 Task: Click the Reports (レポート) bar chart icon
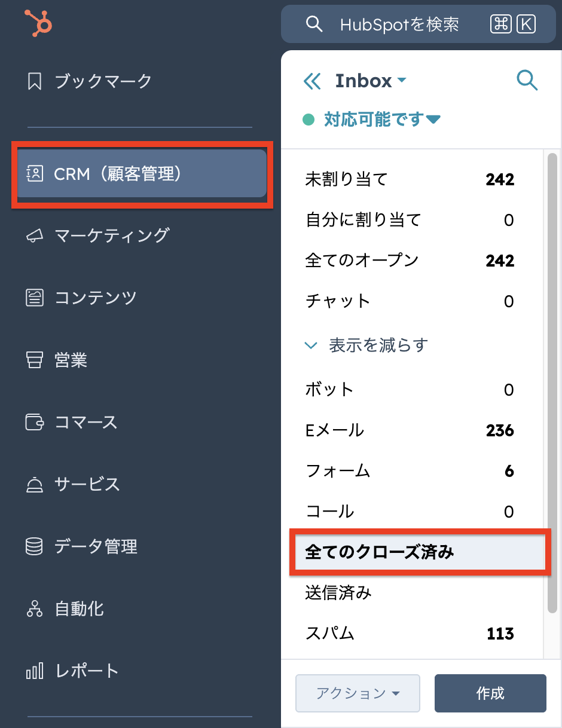tap(35, 671)
